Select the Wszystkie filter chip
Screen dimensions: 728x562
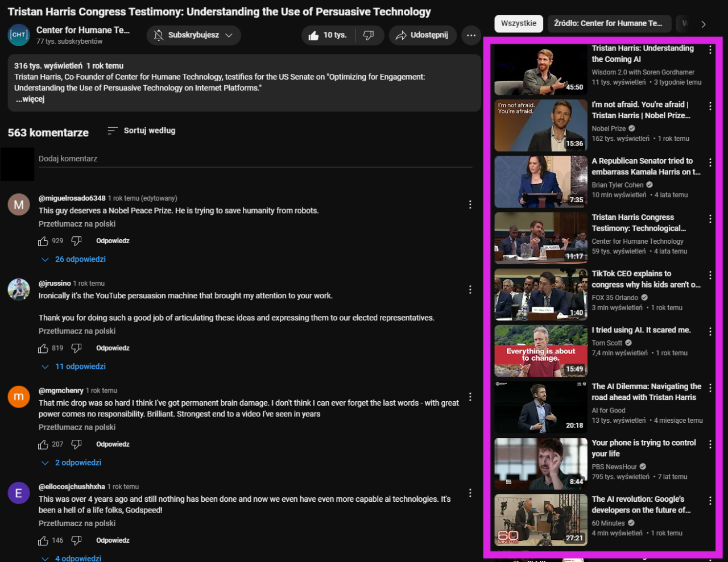[x=519, y=23]
